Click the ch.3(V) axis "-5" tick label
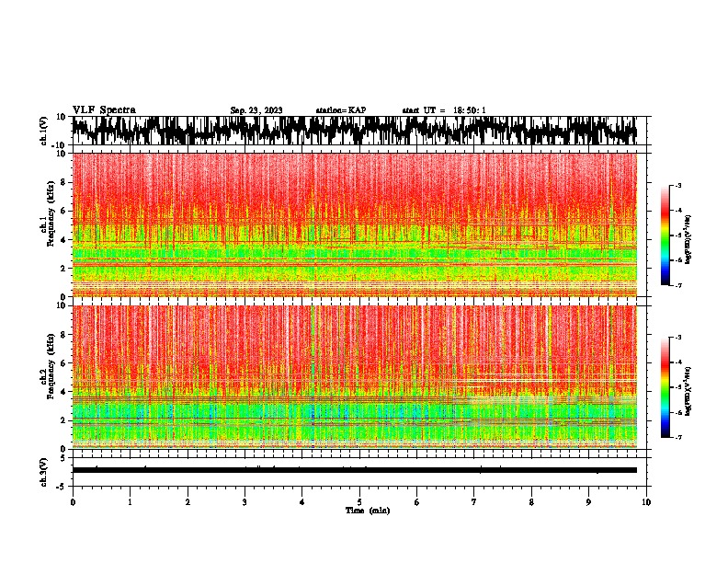The width and height of the screenshot is (728, 563). click(62, 487)
